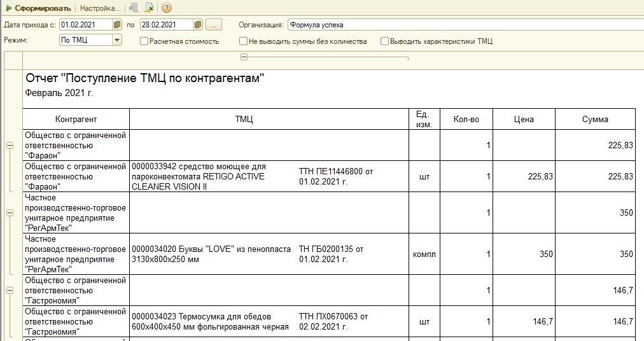Image resolution: width=644 pixels, height=341 pixels.
Task: Check Выводить характеристики ТМЦ option
Action: tap(385, 41)
